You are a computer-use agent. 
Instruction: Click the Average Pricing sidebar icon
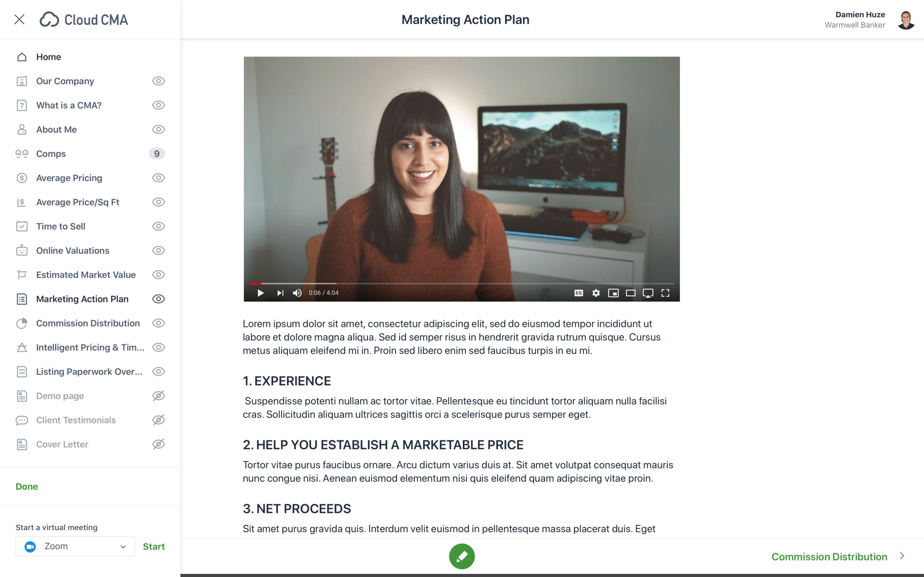coord(22,177)
